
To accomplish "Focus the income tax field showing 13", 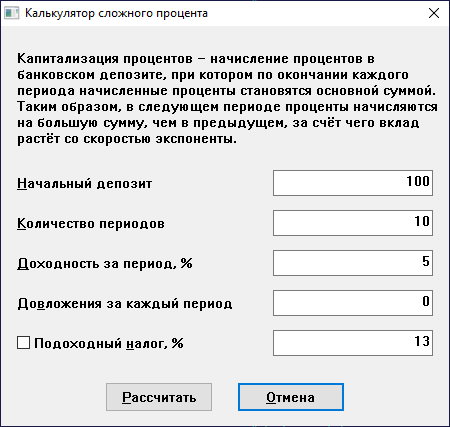I will pyautogui.click(x=353, y=343).
